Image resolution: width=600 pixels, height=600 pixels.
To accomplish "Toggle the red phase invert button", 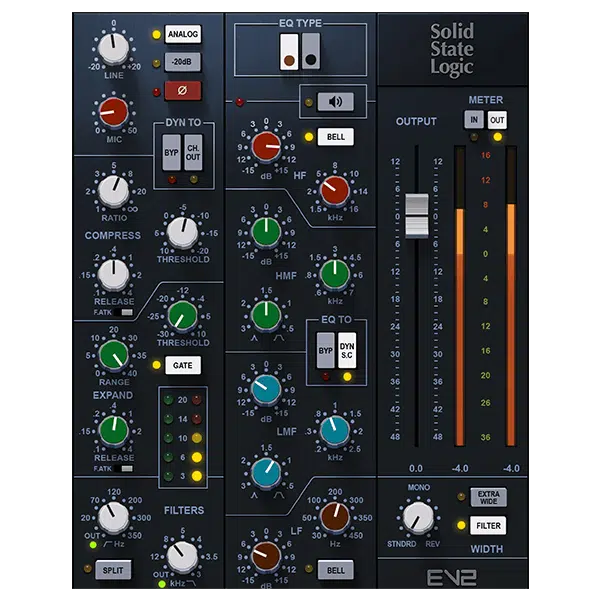I will [x=183, y=91].
